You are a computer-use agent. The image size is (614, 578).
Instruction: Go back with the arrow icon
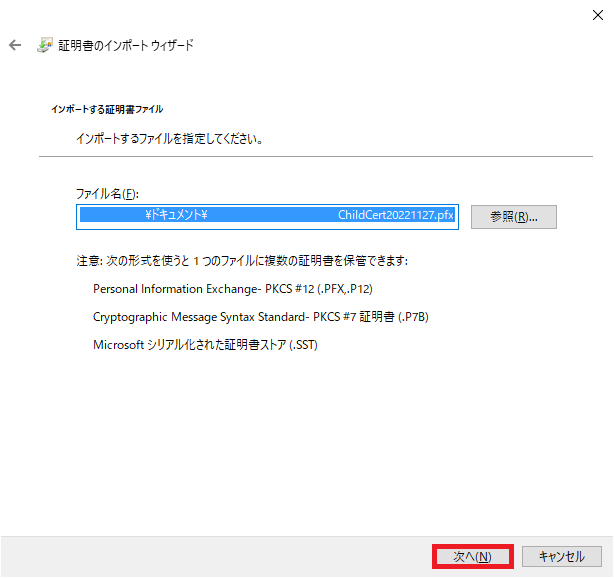[x=15, y=45]
